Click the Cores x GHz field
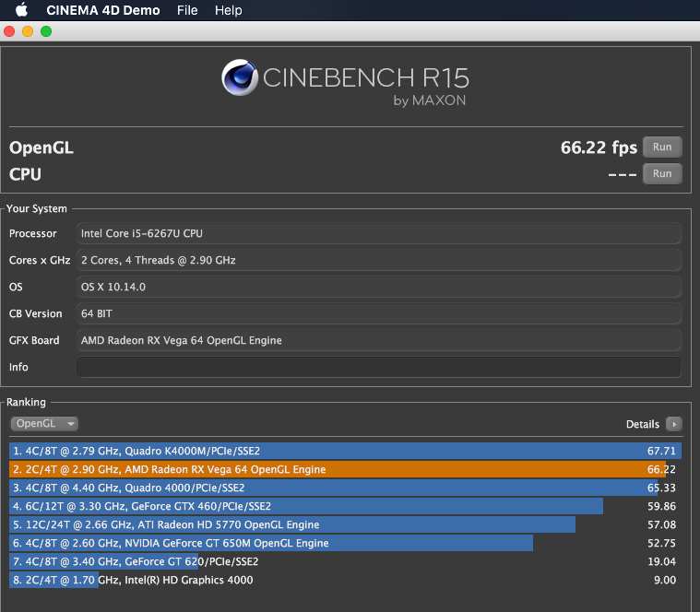Viewport: 700px width, 612px height. pos(378,260)
